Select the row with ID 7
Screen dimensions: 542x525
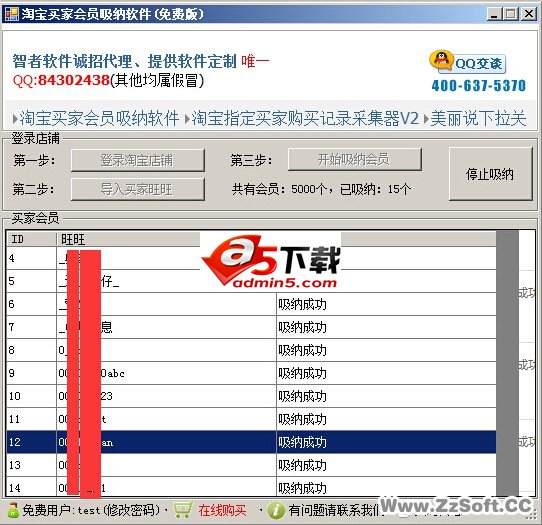251,327
